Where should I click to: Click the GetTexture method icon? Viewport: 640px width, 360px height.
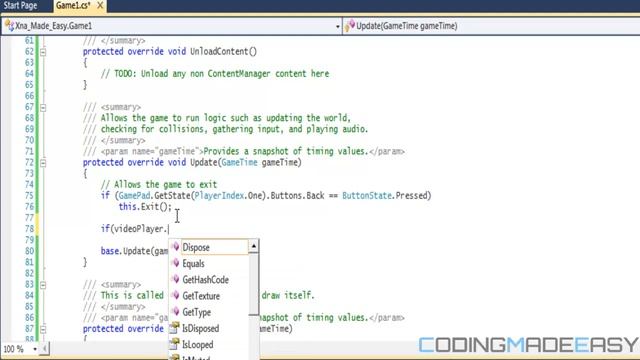(x=176, y=296)
